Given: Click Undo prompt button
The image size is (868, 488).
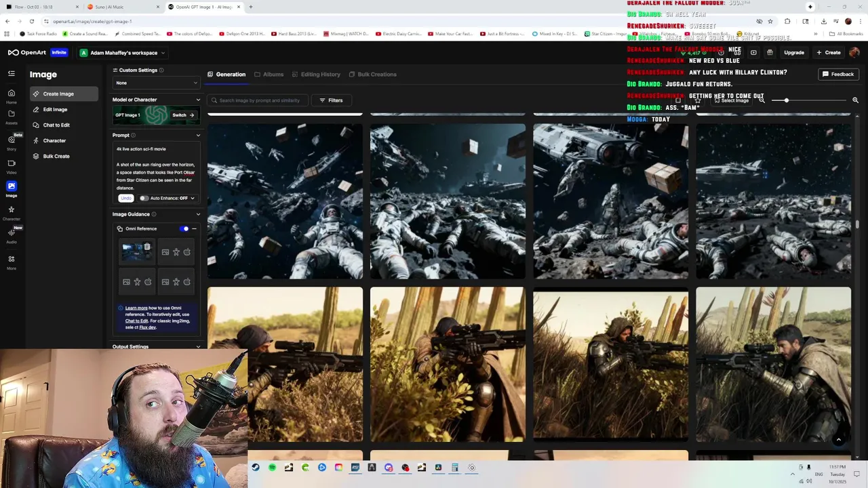Looking at the screenshot, I should click(125, 199).
